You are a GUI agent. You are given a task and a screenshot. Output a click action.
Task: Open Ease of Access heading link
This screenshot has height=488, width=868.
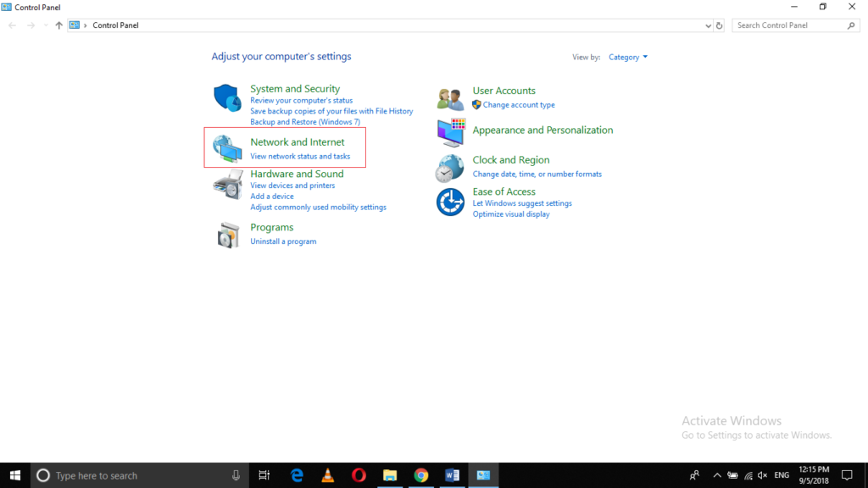pyautogui.click(x=504, y=191)
